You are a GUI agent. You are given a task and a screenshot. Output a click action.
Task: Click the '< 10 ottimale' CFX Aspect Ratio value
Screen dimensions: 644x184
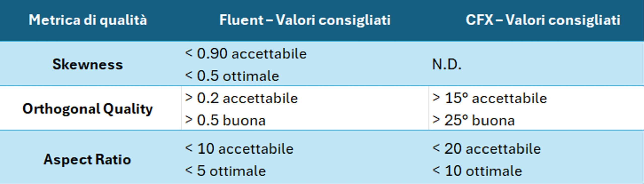click(477, 171)
